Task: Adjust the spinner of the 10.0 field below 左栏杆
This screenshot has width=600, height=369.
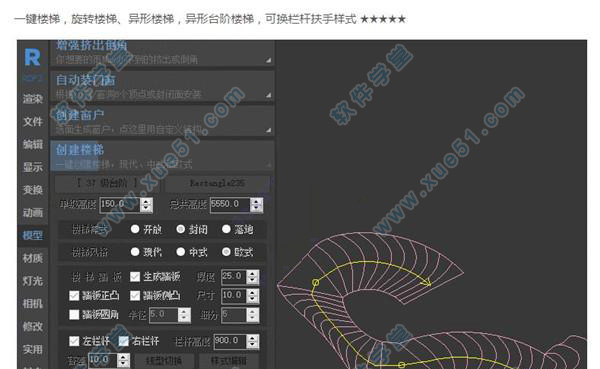Action: pyautogui.click(x=123, y=361)
